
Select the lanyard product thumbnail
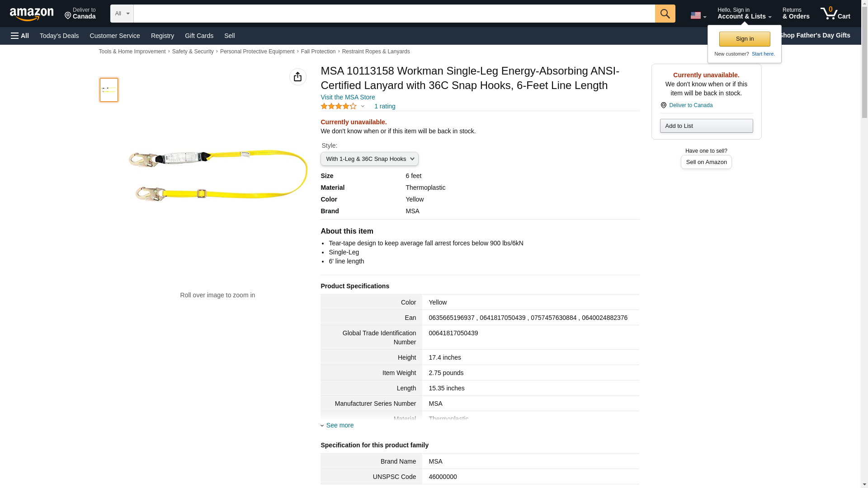coord(109,89)
